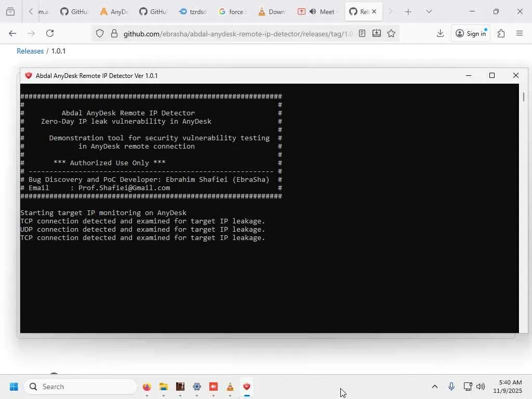This screenshot has height=399, width=532.
Task: Click the Abdal AnyDesk detector window icon
Action: tap(29, 75)
